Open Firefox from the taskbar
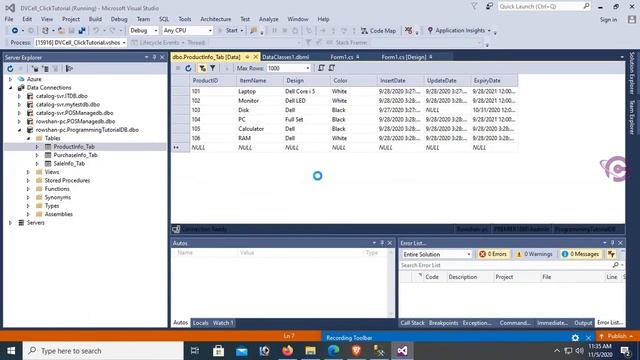640x360 pixels. tap(287, 351)
